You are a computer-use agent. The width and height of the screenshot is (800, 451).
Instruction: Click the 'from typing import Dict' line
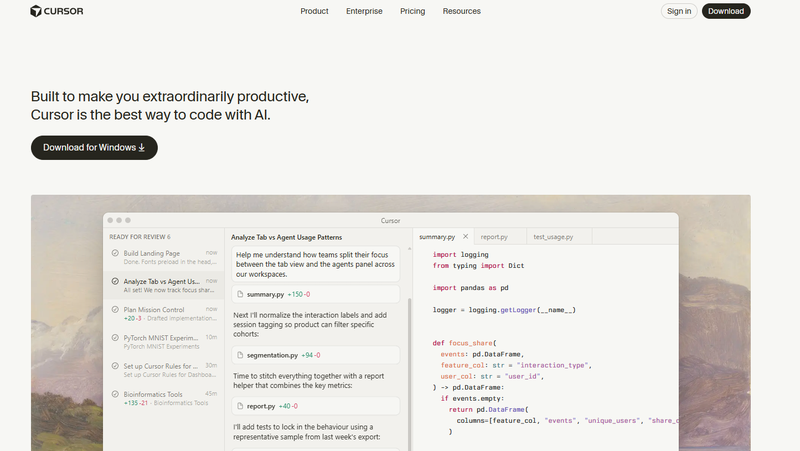coord(478,266)
